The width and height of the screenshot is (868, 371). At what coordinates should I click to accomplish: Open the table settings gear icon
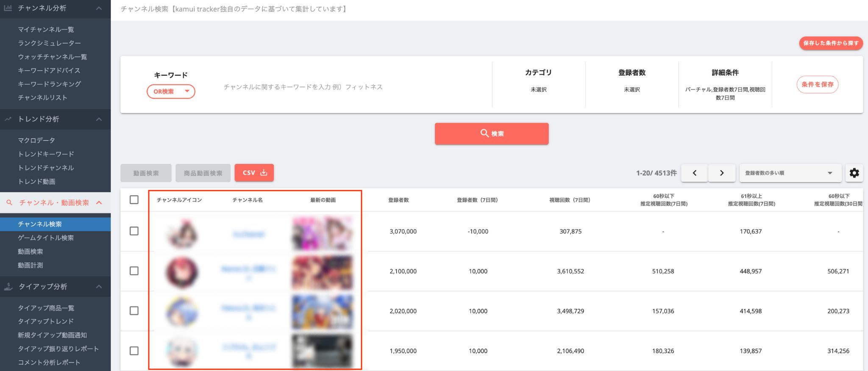854,173
